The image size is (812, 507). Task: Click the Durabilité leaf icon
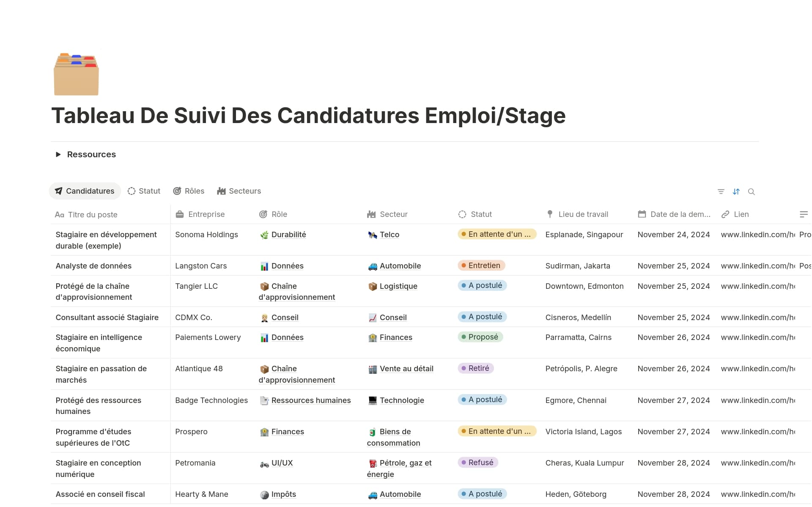[264, 235]
